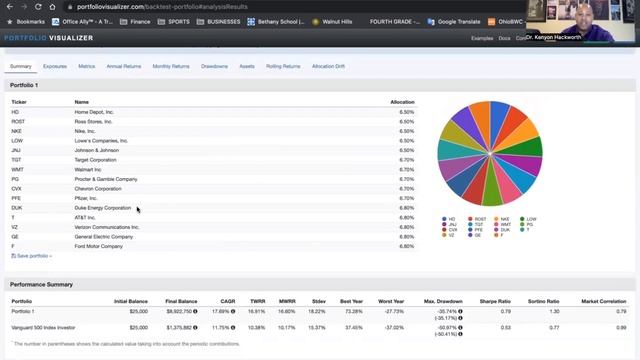Click the Dr. Kenyon Hackworth video thumbnail
This screenshot has width=640, height=360.
[x=580, y=21]
